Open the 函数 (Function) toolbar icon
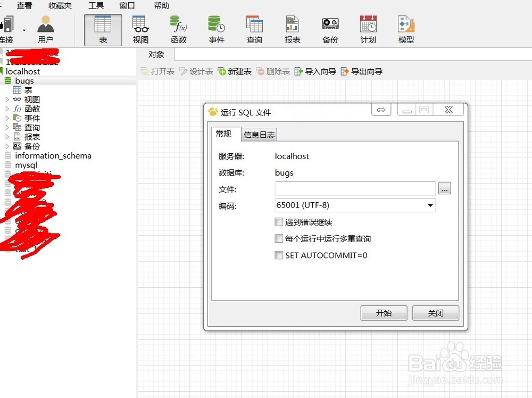The image size is (532, 398). (179, 30)
